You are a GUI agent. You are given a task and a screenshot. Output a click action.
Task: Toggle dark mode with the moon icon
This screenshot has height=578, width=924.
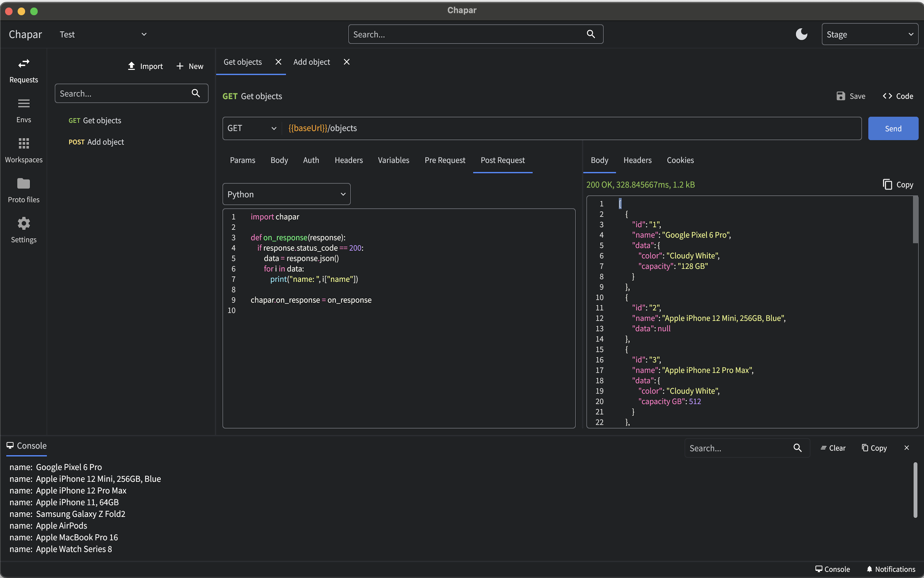pyautogui.click(x=801, y=34)
